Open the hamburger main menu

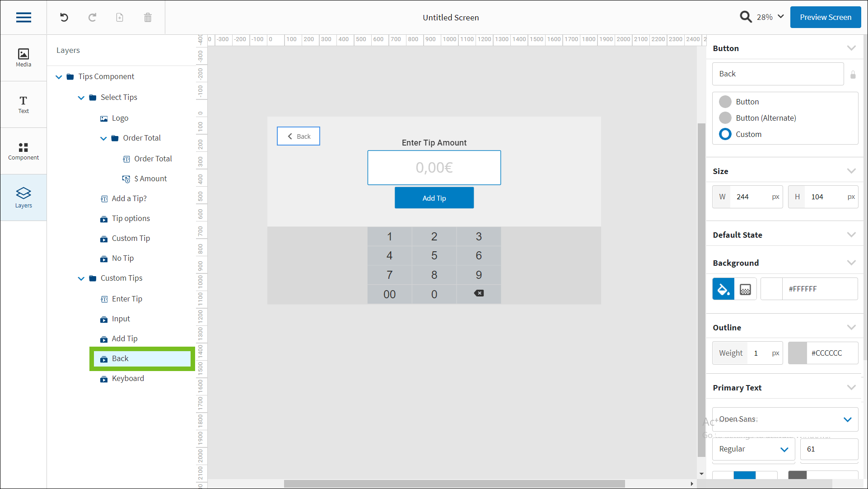click(23, 18)
